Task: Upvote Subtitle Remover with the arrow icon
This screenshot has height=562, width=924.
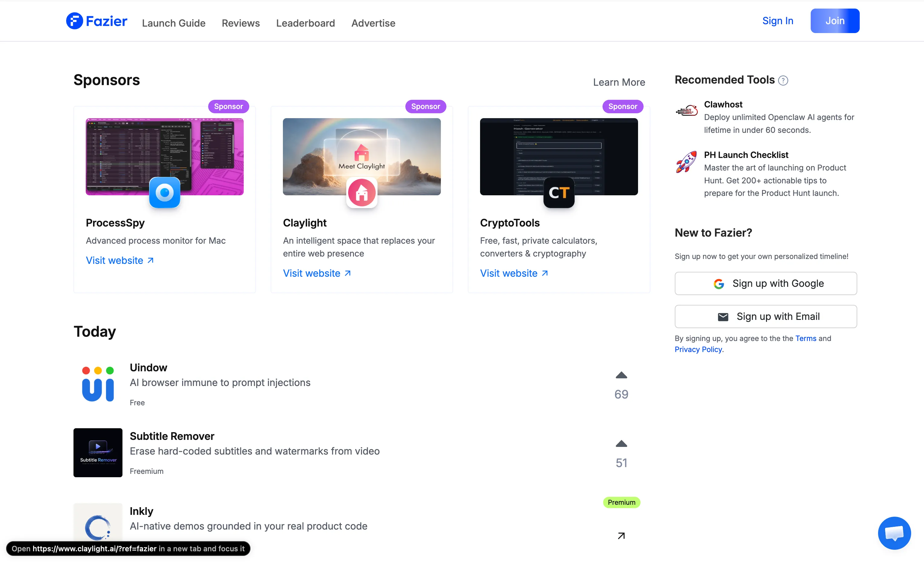Action: pyautogui.click(x=622, y=444)
